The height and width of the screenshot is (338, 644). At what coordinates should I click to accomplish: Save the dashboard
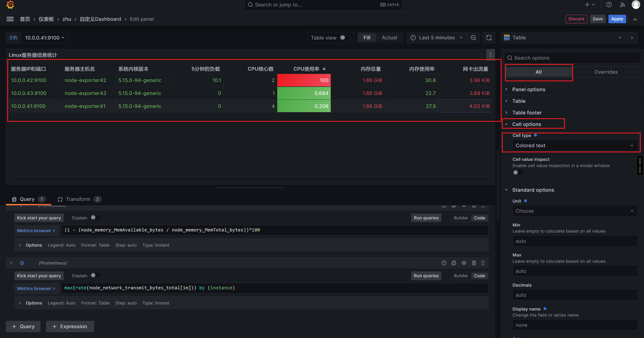click(597, 19)
